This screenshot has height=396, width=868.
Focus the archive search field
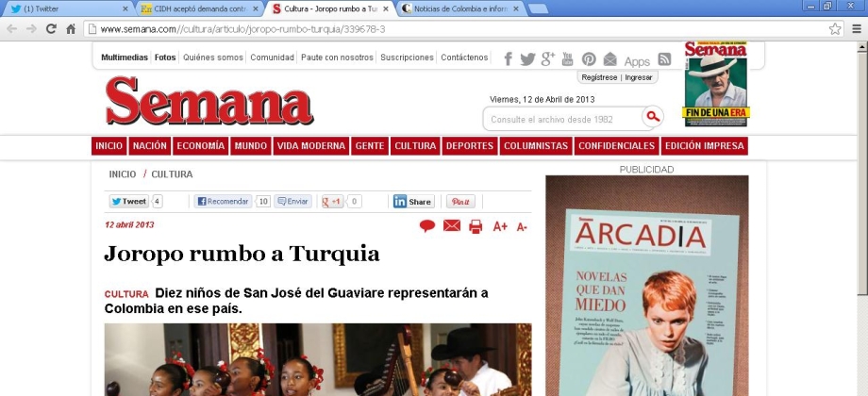pyautogui.click(x=563, y=119)
